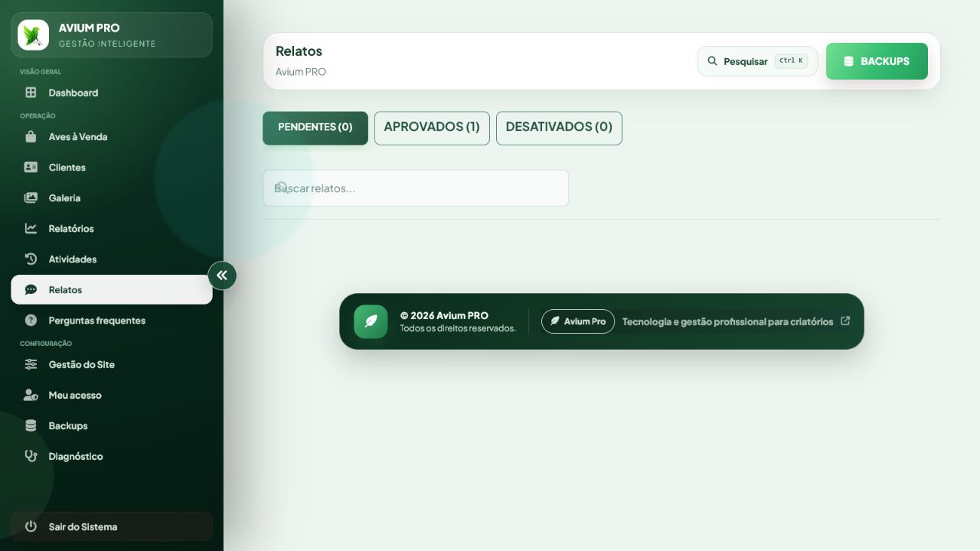980x551 pixels.
Task: Open the Clientes page
Action: pyautogui.click(x=112, y=167)
